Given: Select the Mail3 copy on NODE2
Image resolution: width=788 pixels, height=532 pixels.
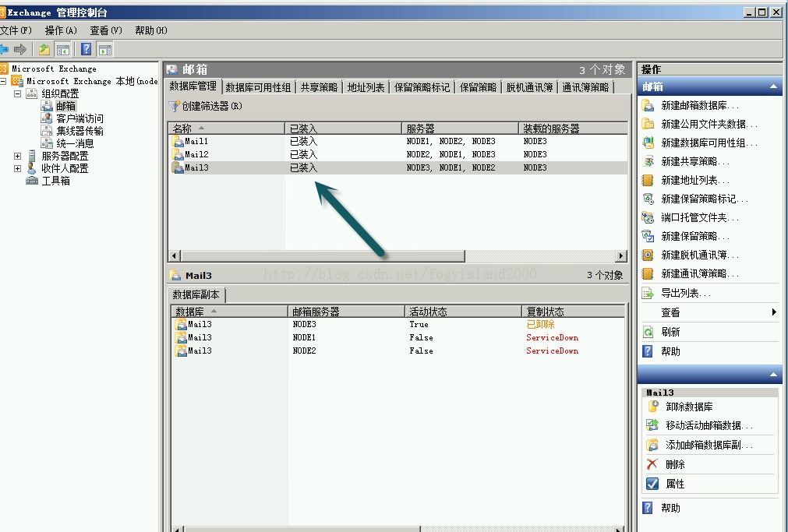Looking at the screenshot, I should 398,351.
